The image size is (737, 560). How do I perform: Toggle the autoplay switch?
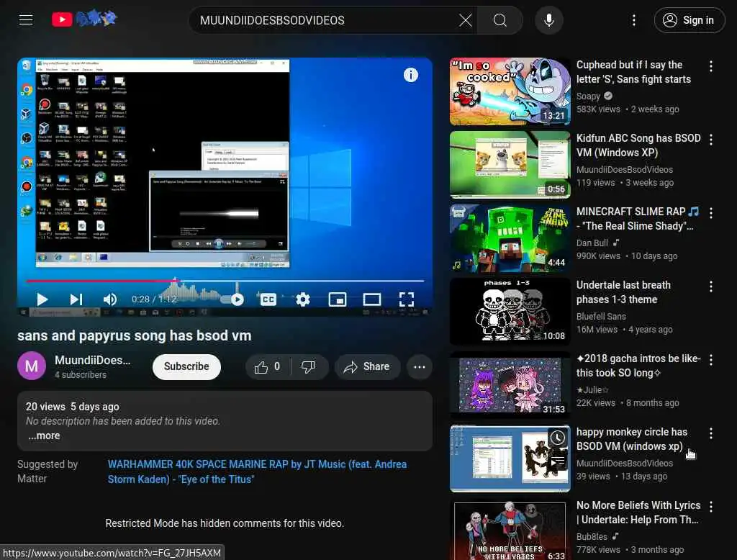coord(232,299)
